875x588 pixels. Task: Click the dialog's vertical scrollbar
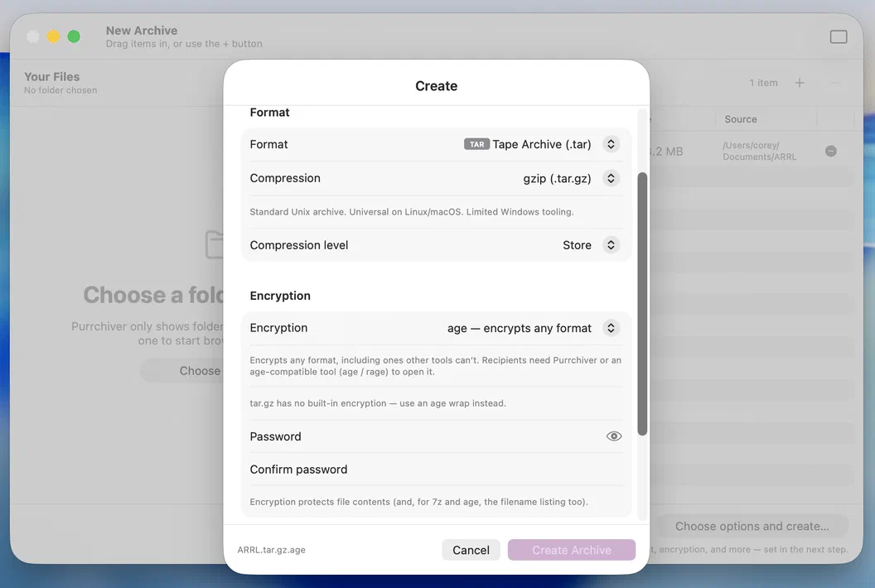[x=642, y=304]
